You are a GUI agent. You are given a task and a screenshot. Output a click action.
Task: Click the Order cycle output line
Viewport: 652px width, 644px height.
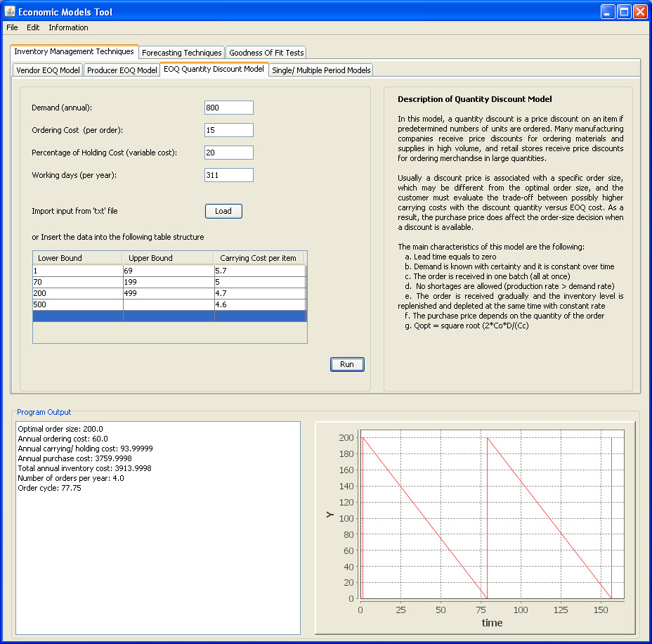pyautogui.click(x=49, y=488)
